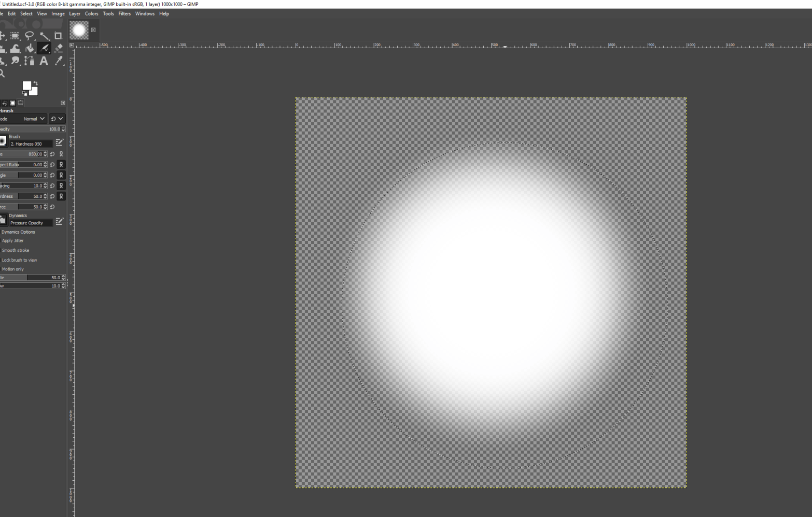
Task: Pick the Fuzzy Select magic wand tool
Action: coord(44,36)
